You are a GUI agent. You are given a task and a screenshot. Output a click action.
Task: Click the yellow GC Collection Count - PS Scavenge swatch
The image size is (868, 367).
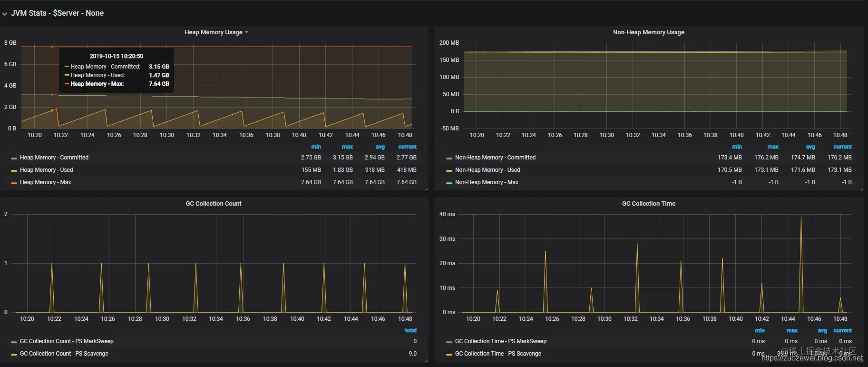pos(14,354)
